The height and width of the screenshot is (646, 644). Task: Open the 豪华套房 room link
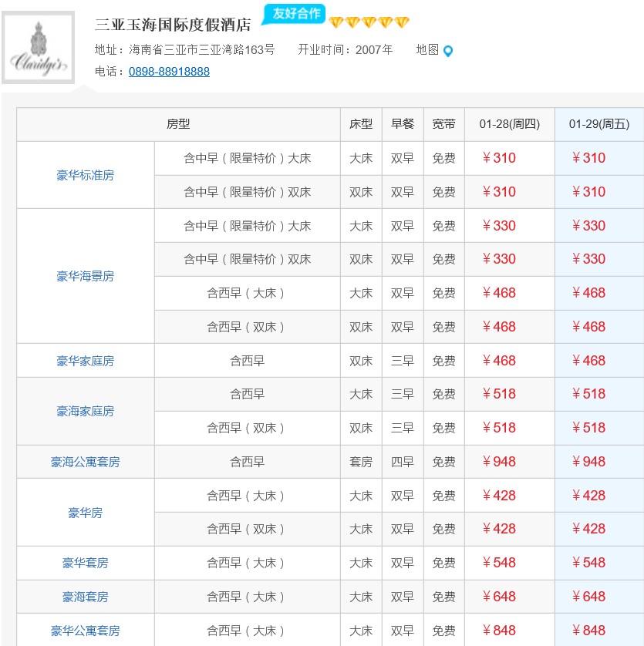coord(85,563)
